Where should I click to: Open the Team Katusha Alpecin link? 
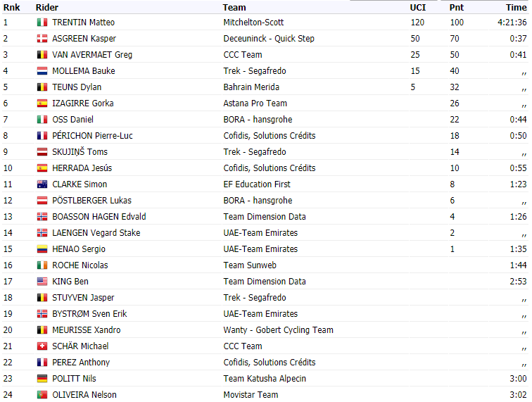(265, 379)
